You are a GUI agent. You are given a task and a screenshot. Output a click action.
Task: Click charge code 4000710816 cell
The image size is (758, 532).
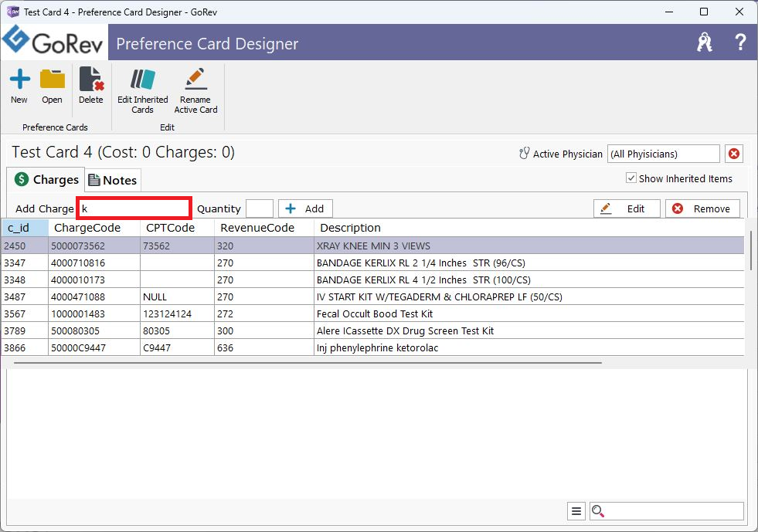[94, 263]
